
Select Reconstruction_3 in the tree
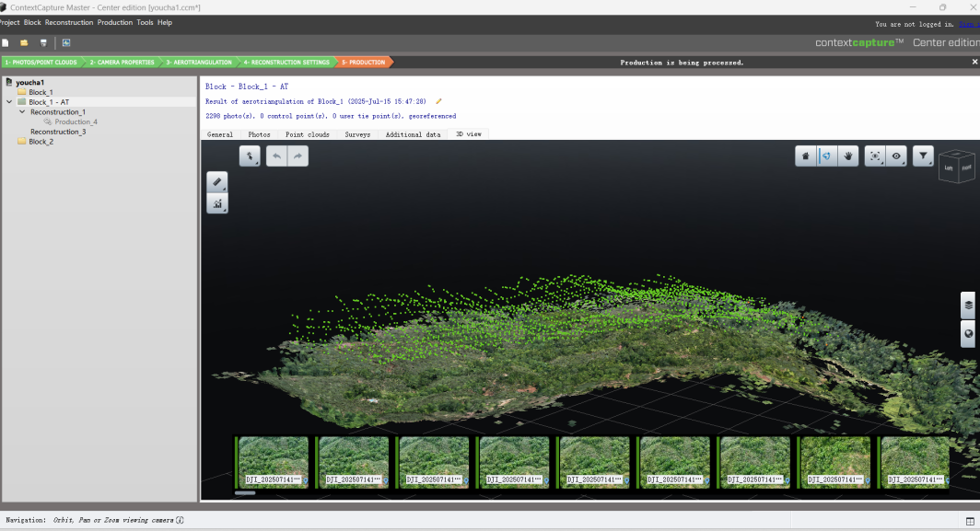tap(58, 132)
